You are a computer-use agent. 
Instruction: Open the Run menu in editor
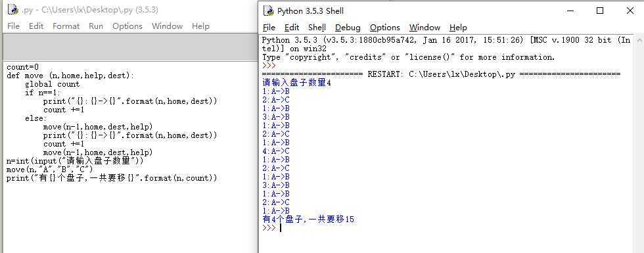click(x=96, y=26)
